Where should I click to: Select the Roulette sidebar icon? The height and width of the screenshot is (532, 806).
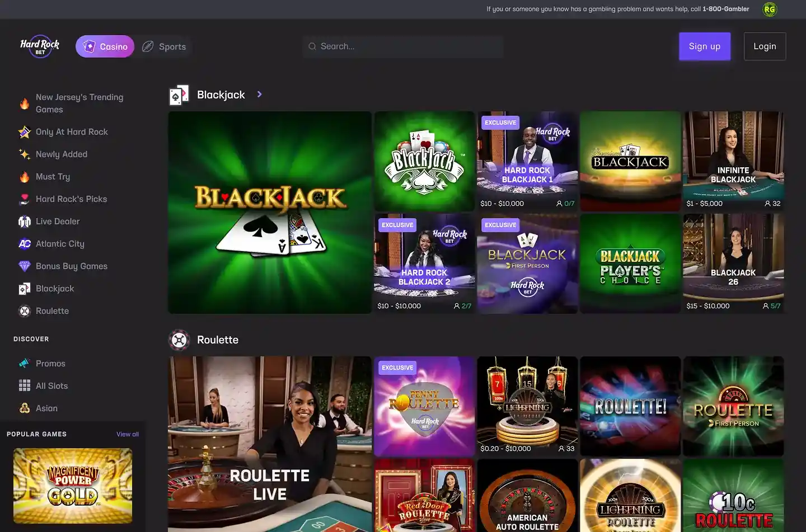(25, 310)
